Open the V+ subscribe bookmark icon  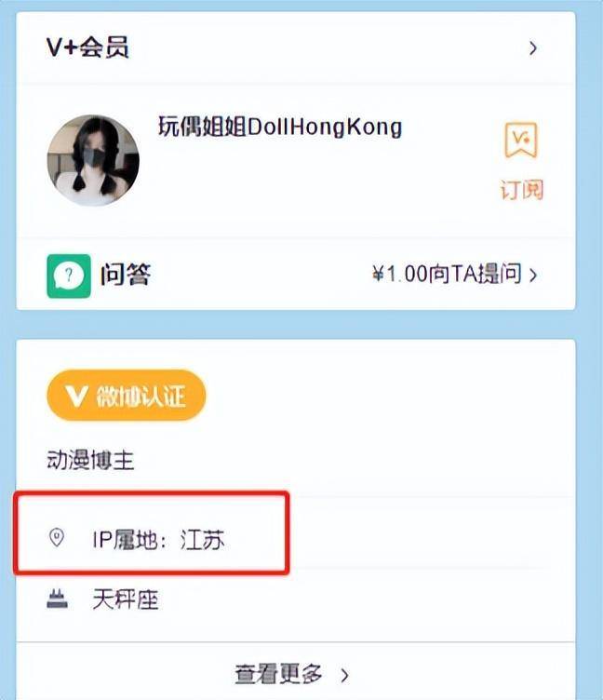(521, 140)
